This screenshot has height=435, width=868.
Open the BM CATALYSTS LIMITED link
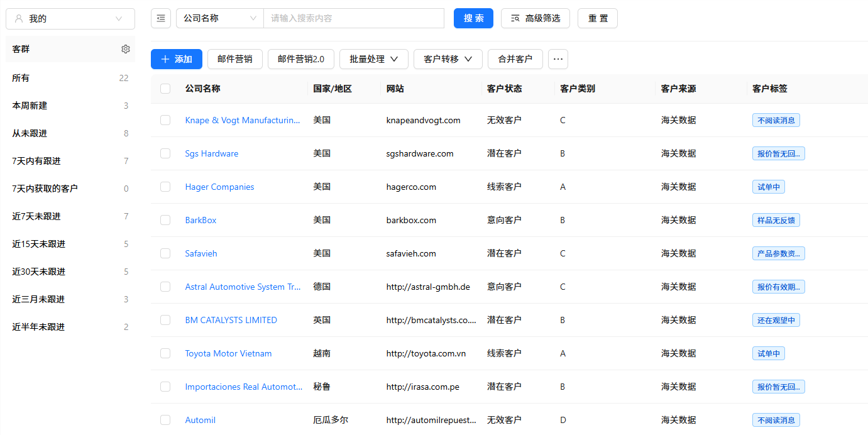coord(231,320)
